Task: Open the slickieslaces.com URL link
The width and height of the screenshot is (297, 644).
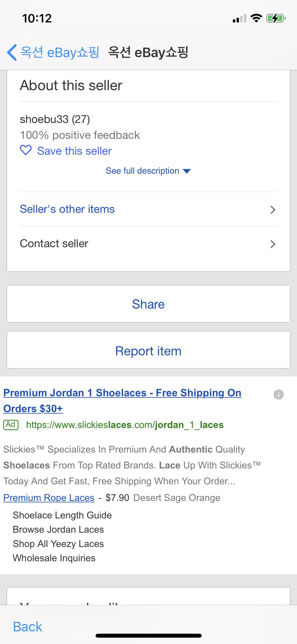Action: [125, 425]
